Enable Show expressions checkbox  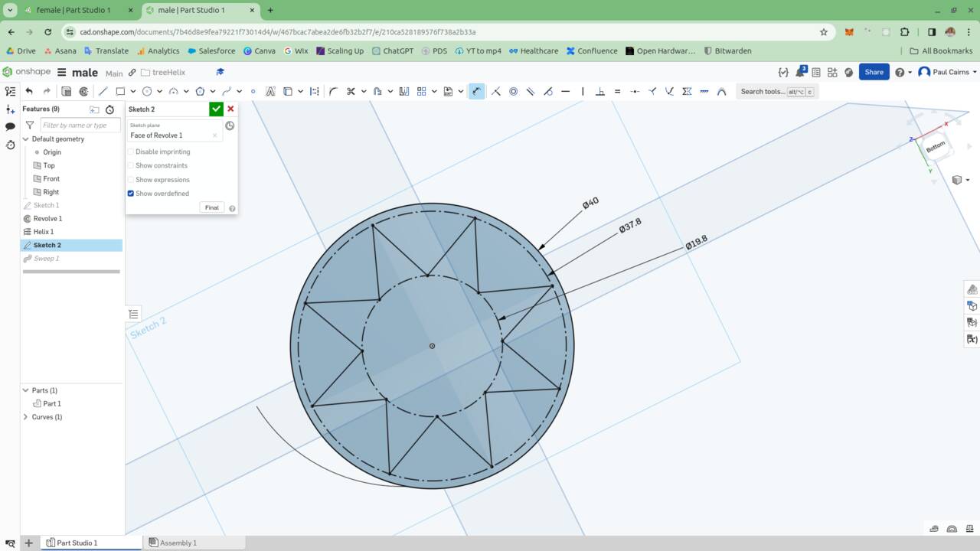(x=131, y=180)
